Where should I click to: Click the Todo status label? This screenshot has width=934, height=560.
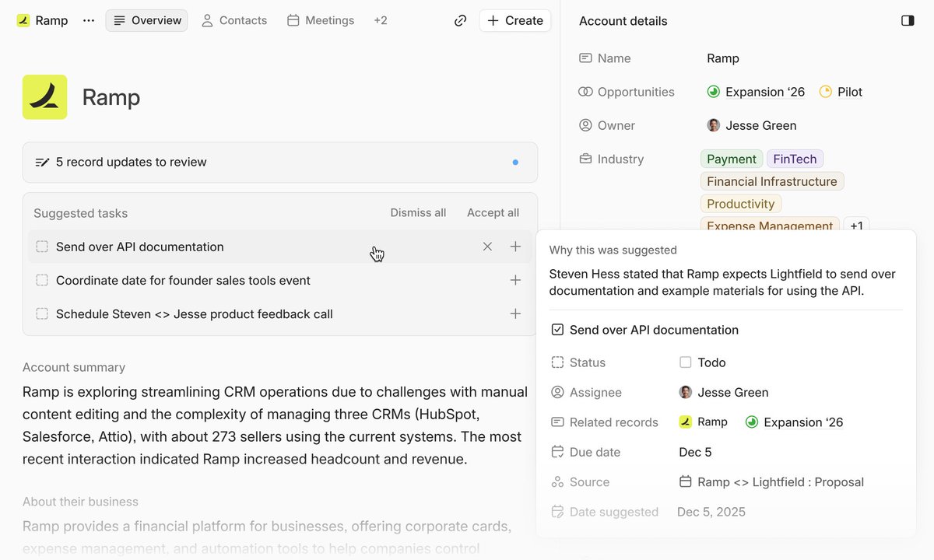[x=711, y=362]
